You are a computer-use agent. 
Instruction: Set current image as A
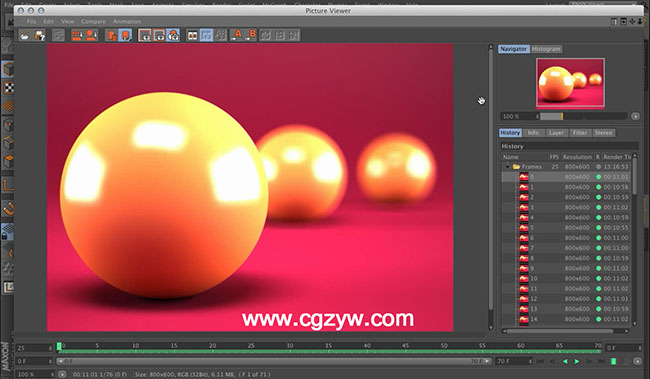coord(236,35)
